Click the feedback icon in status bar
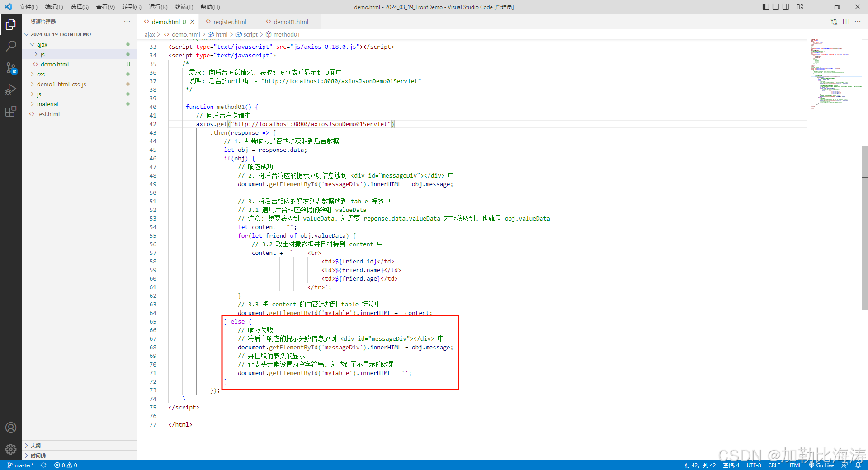This screenshot has height=470, width=868. 844,465
